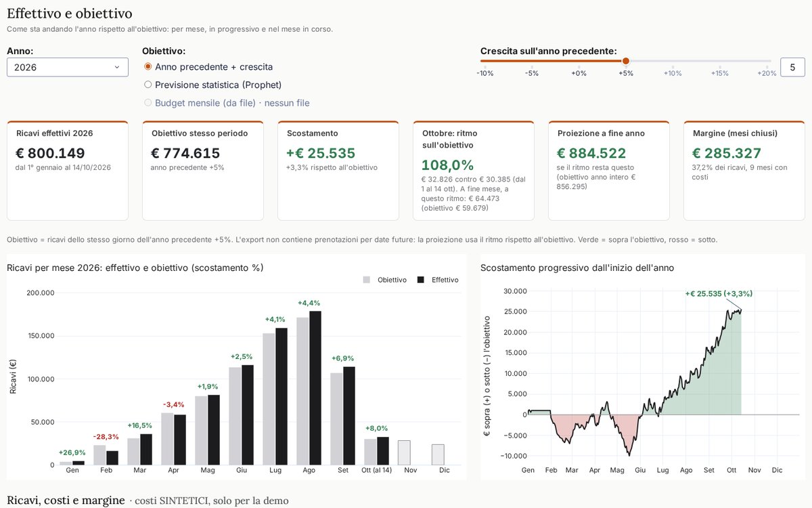Click the '+6,9%' label above September
Image resolution: width=812 pixels, height=508 pixels.
[x=342, y=358]
